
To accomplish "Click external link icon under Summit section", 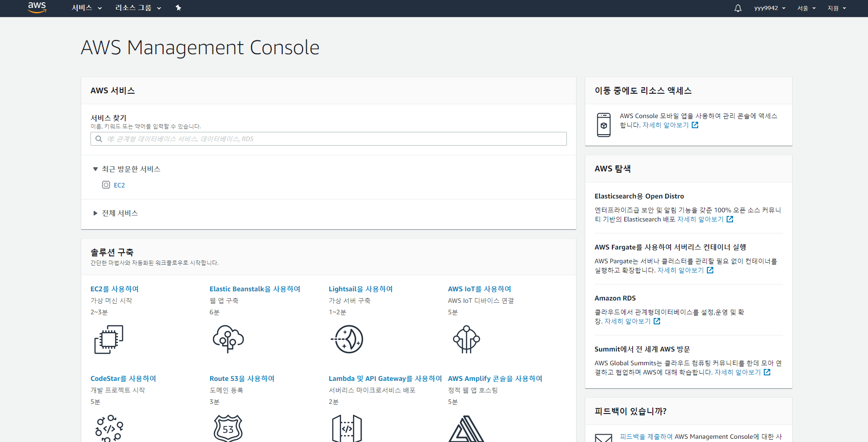I will click(x=767, y=372).
